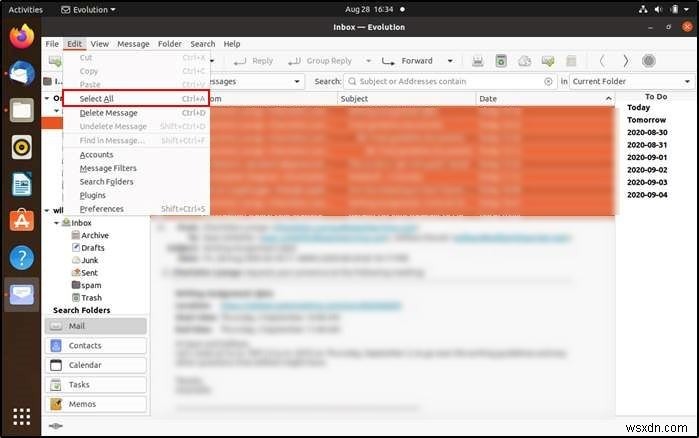
Task: Switch to Contacts view
Action: tap(95, 346)
